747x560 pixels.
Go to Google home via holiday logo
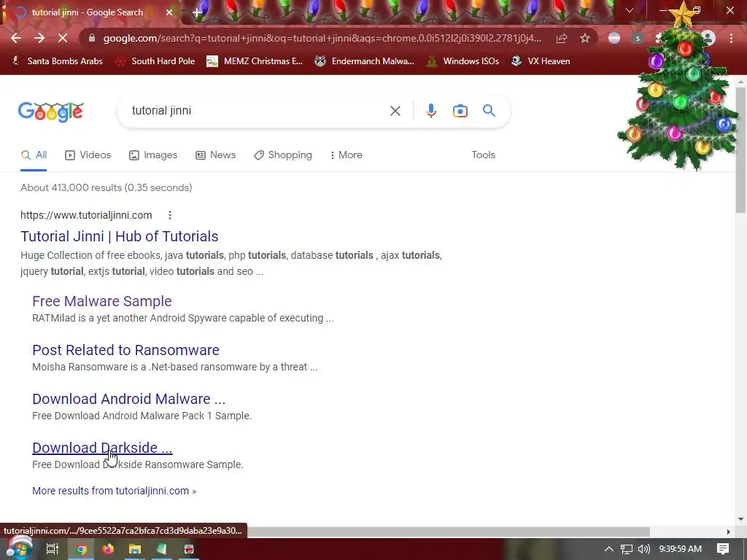click(x=51, y=112)
